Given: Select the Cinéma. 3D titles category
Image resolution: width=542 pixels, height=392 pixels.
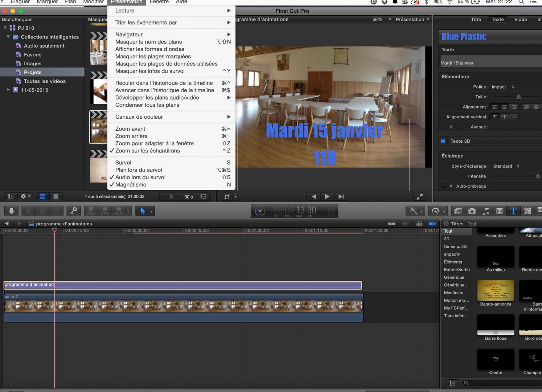Looking at the screenshot, I should [x=455, y=246].
